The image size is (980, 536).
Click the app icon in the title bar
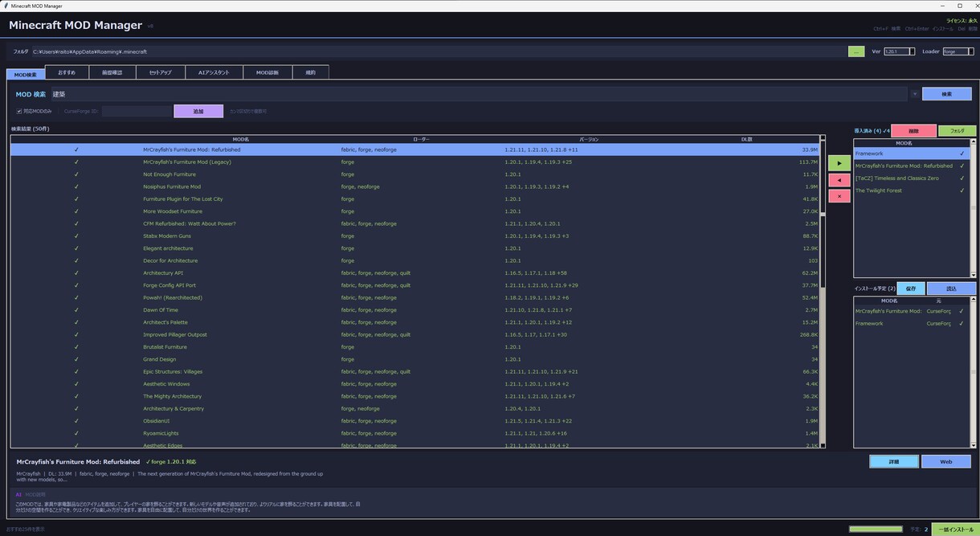pyautogui.click(x=6, y=6)
